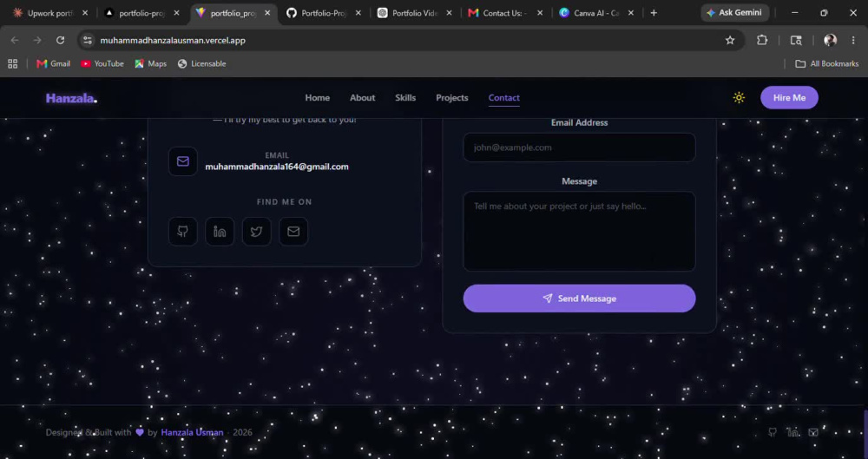Open the tab search icon beside extensions
868x459 pixels.
coord(795,40)
